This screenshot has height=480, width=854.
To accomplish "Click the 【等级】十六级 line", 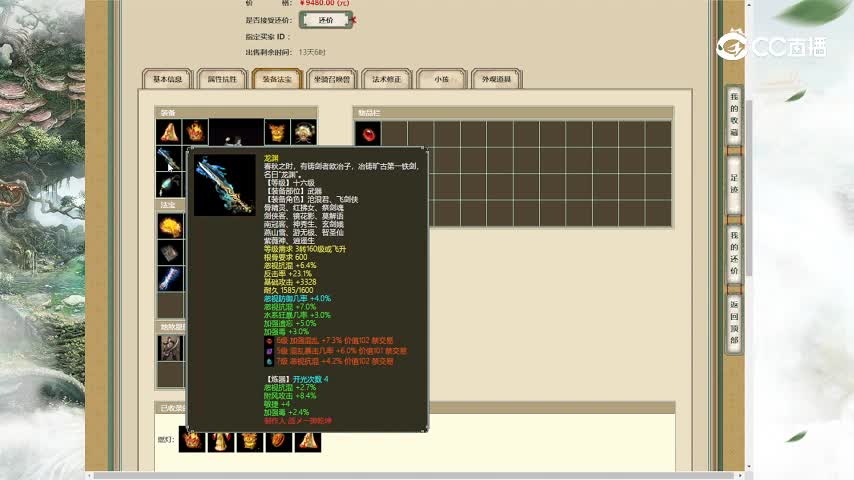I will tap(289, 183).
